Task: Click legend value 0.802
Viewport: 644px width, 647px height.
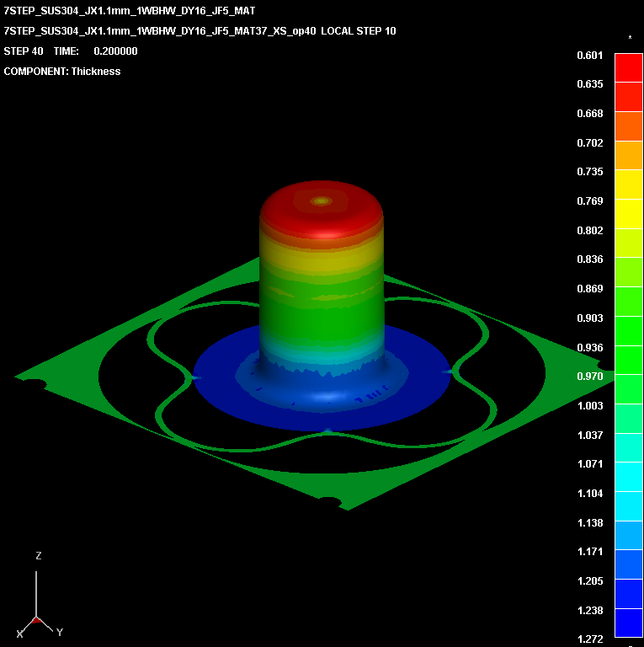Action: click(589, 230)
